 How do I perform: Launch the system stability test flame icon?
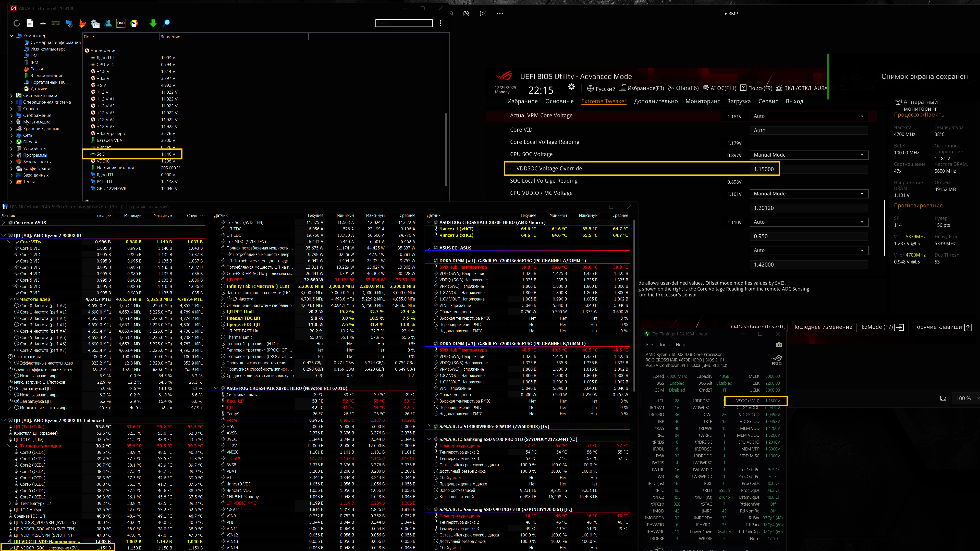[82, 23]
